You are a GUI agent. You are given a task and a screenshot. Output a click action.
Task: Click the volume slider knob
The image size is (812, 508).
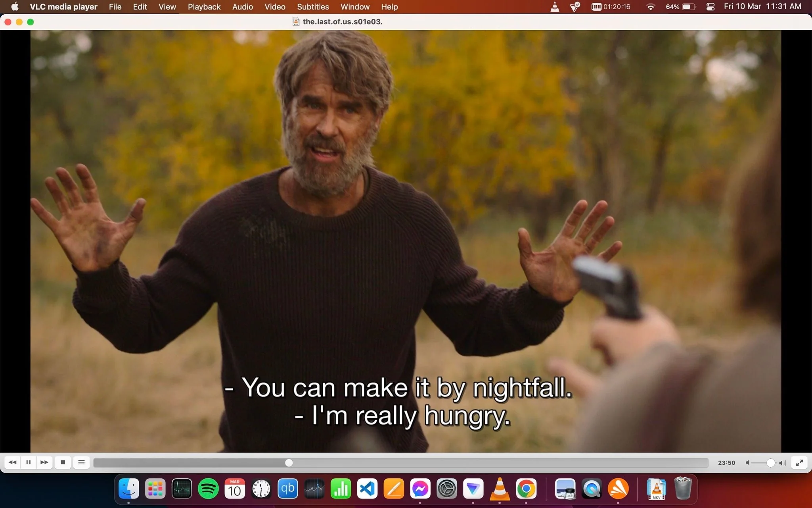point(770,463)
